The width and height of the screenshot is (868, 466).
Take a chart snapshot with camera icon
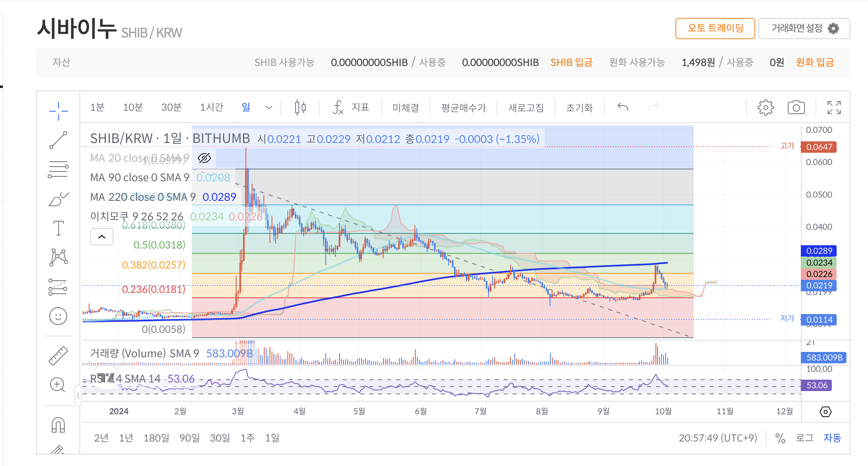(796, 108)
